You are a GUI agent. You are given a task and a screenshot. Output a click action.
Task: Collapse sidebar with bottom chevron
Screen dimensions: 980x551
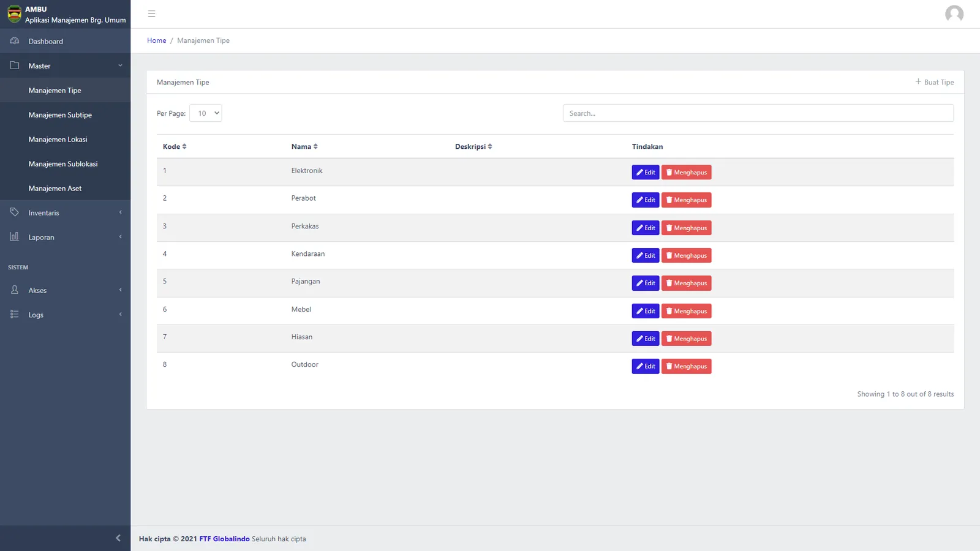tap(118, 538)
